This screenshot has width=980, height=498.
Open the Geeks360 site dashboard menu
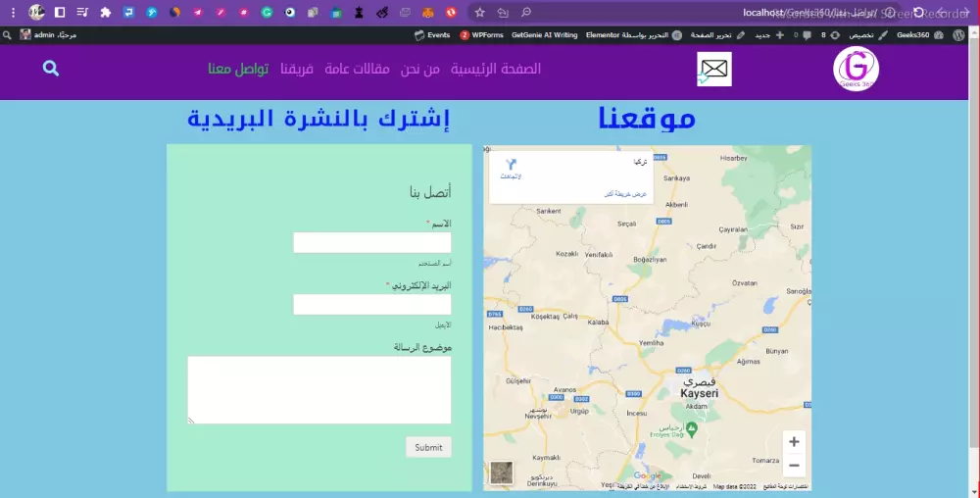click(919, 35)
